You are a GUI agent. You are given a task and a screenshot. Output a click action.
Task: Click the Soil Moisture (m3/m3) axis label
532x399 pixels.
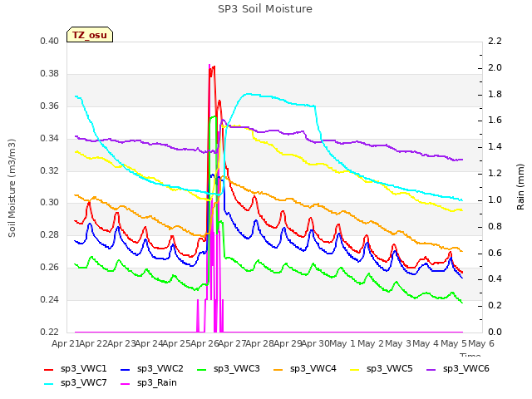click(12, 188)
